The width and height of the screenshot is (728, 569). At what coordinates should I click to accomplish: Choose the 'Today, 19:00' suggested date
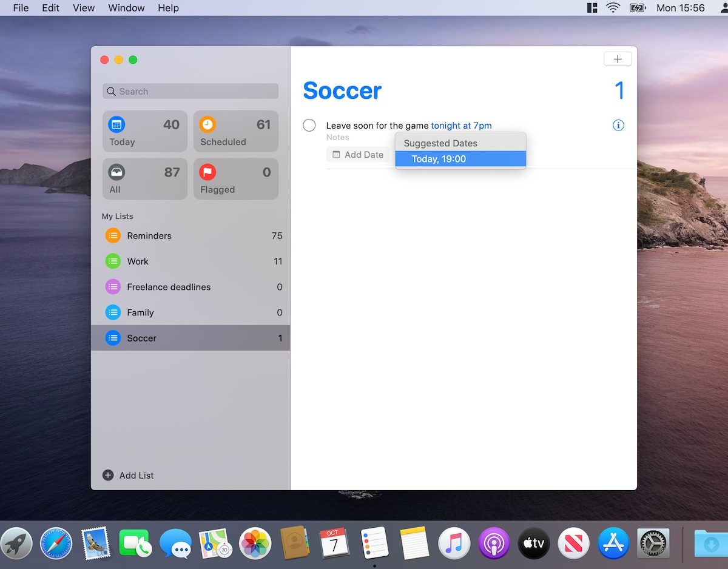[x=460, y=159]
